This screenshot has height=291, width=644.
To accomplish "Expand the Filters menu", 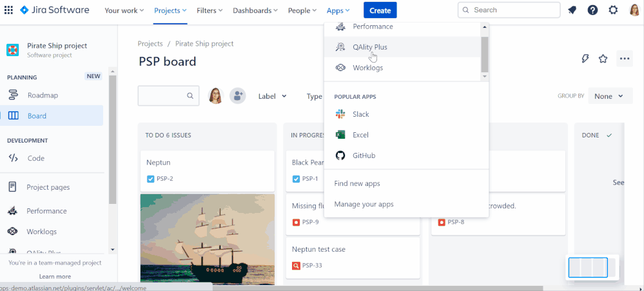I will pyautogui.click(x=210, y=10).
